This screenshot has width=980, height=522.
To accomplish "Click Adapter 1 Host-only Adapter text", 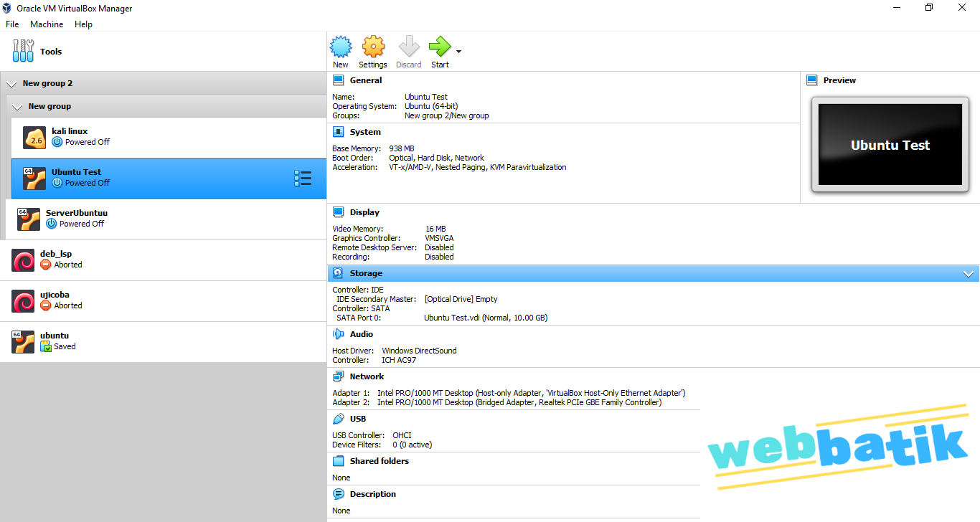I will click(532, 393).
